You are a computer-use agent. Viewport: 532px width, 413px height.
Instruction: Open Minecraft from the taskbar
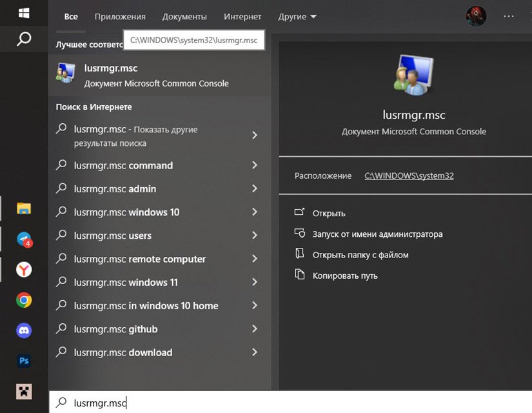tap(24, 391)
